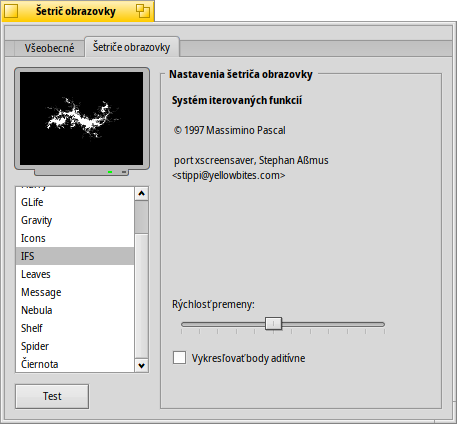Select the Čiernota screensaver
The image size is (457, 424).
point(75,364)
